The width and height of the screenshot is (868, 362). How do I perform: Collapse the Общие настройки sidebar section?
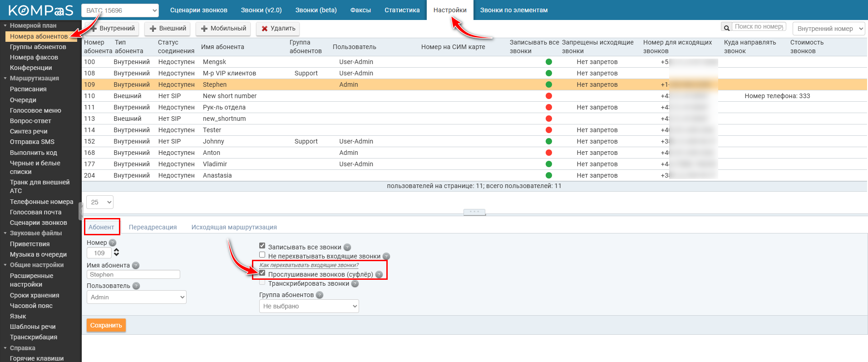[x=5, y=265]
